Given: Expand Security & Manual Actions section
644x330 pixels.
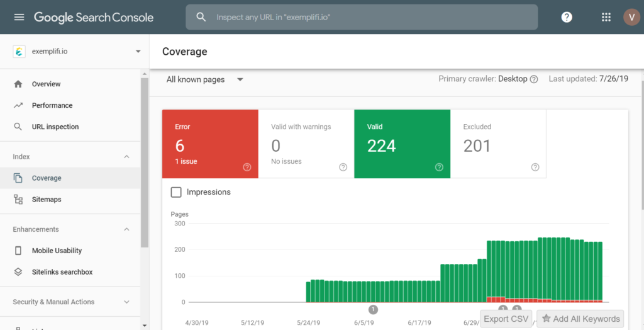Looking at the screenshot, I should [127, 302].
